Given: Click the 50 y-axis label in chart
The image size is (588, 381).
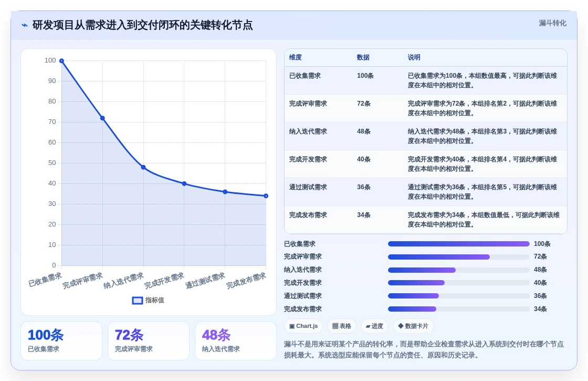Looking at the screenshot, I should [x=52, y=163].
